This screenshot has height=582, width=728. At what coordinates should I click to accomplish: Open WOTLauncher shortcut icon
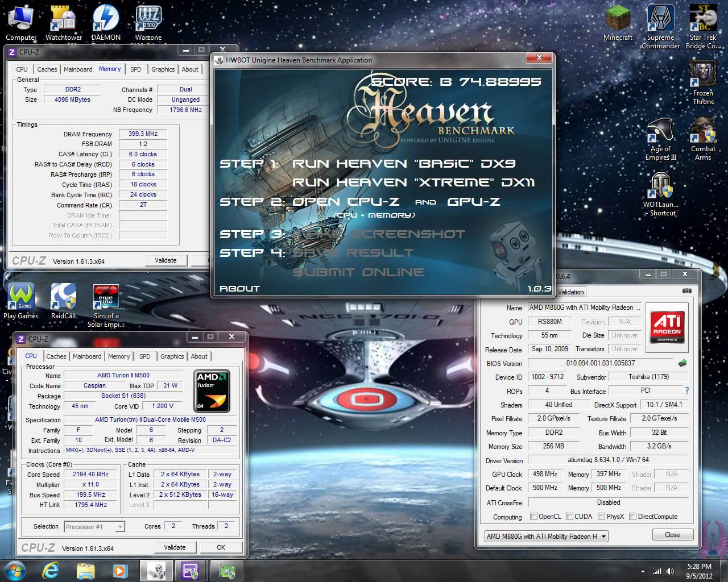[x=660, y=194]
